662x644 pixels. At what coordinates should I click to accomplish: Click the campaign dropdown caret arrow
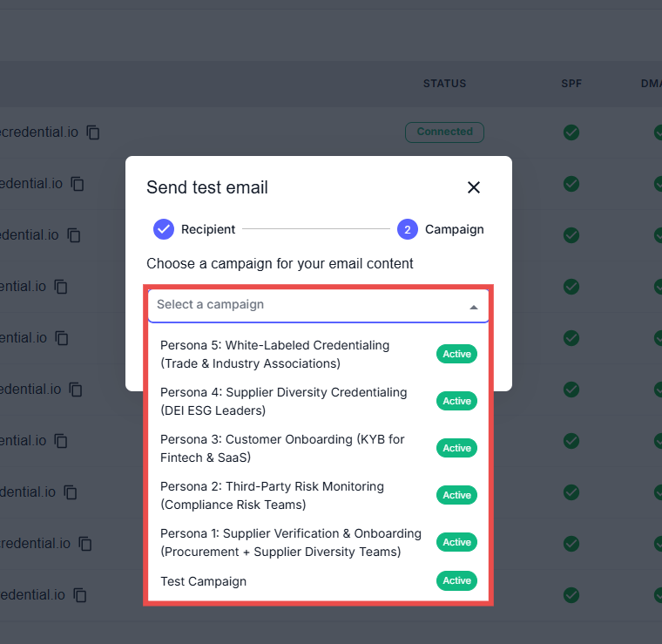point(473,307)
